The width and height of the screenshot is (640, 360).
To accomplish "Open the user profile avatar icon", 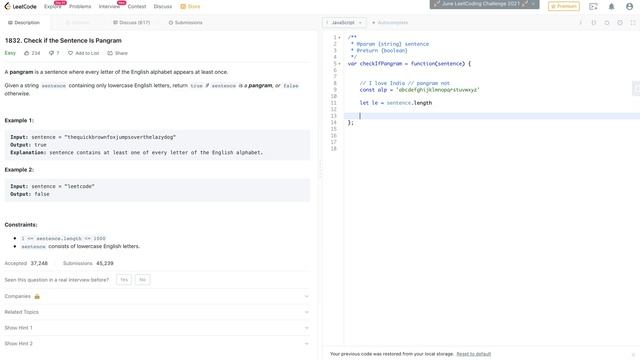I will tap(629, 7).
